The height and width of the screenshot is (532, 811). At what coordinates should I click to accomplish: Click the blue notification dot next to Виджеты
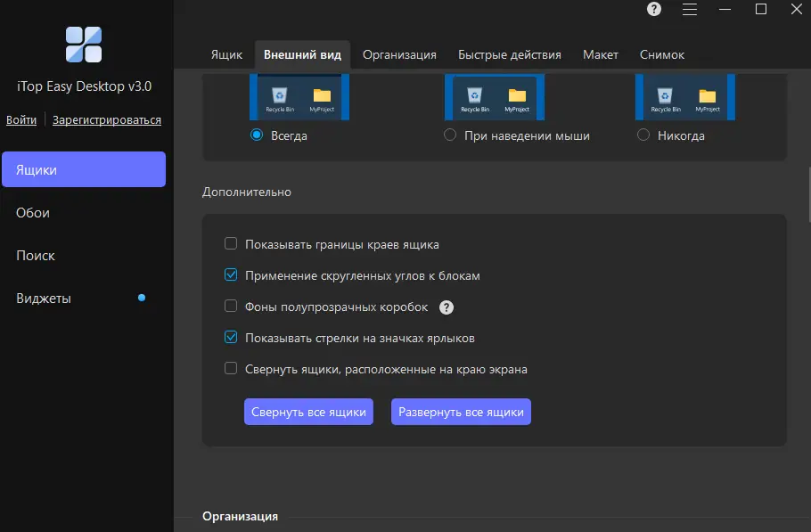pos(142,298)
